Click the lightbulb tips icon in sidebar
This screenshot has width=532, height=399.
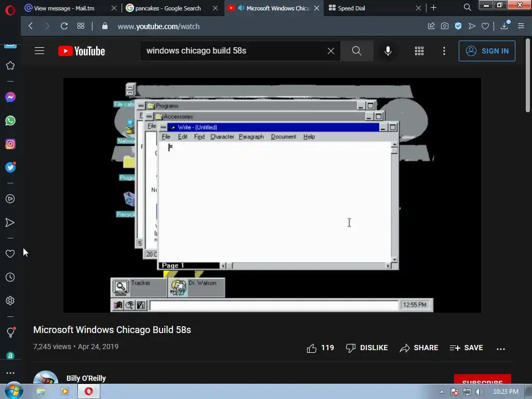[x=10, y=332]
